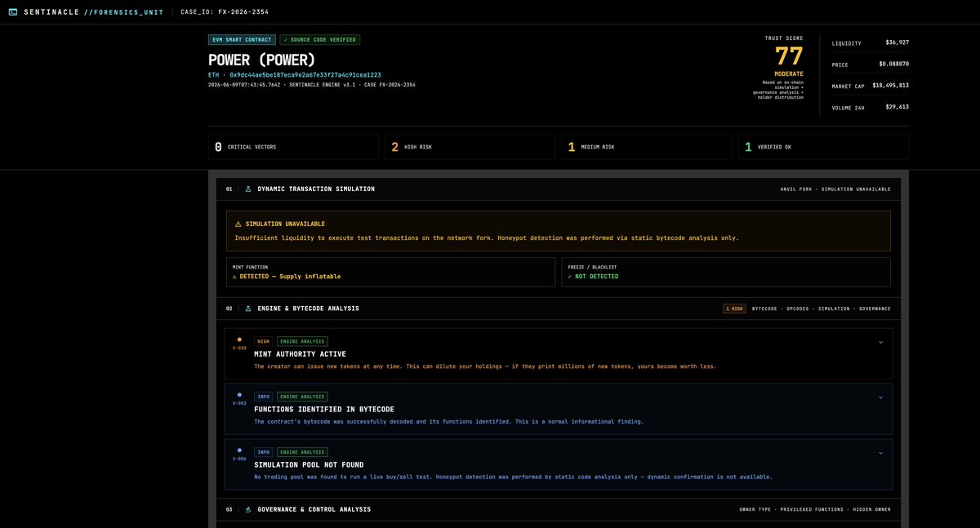Click the ENGINE ANALYSIS tag on Functions Identified in Bytecode

coord(302,397)
